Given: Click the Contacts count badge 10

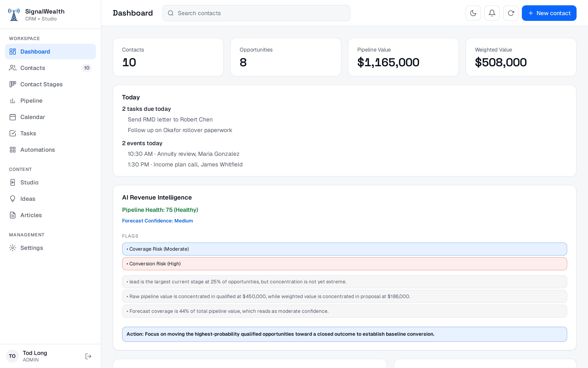Looking at the screenshot, I should point(87,68).
